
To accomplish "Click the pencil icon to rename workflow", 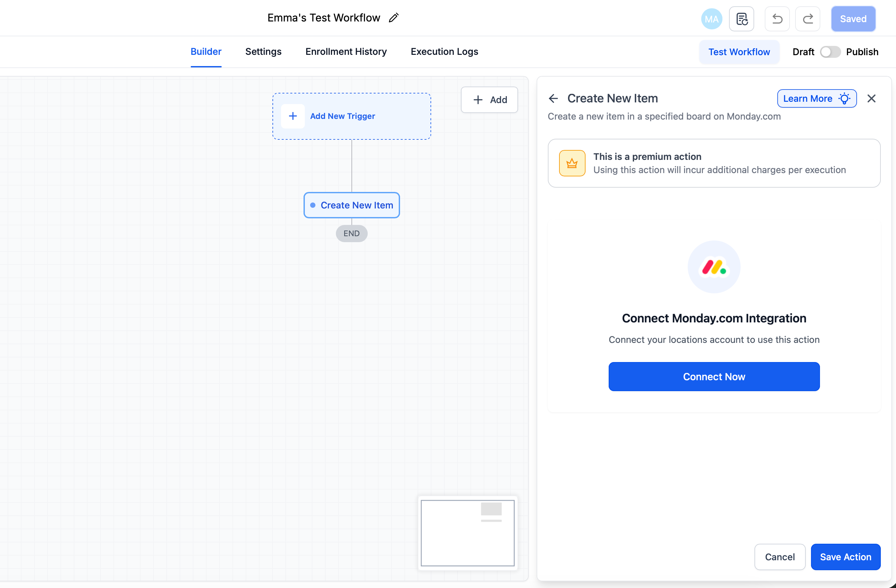I will 393,18.
